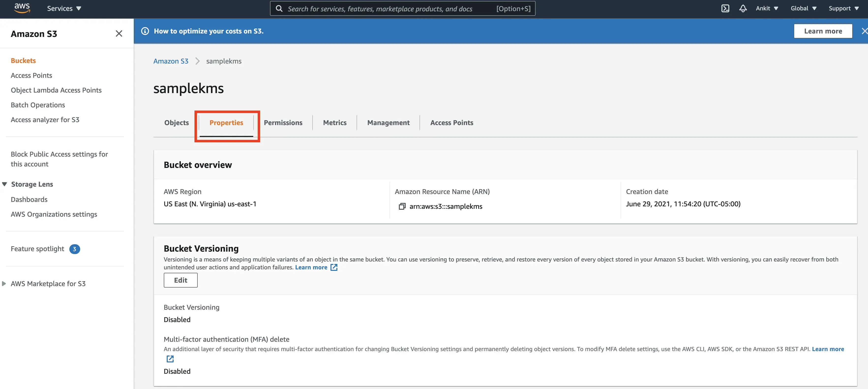Select the Permissions tab
The image size is (868, 389).
283,122
